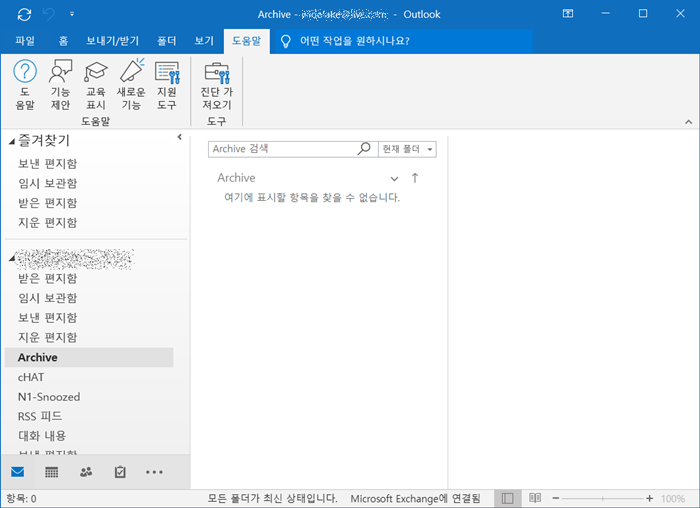Select the Archive folder
The height and width of the screenshot is (508, 700).
click(89, 358)
